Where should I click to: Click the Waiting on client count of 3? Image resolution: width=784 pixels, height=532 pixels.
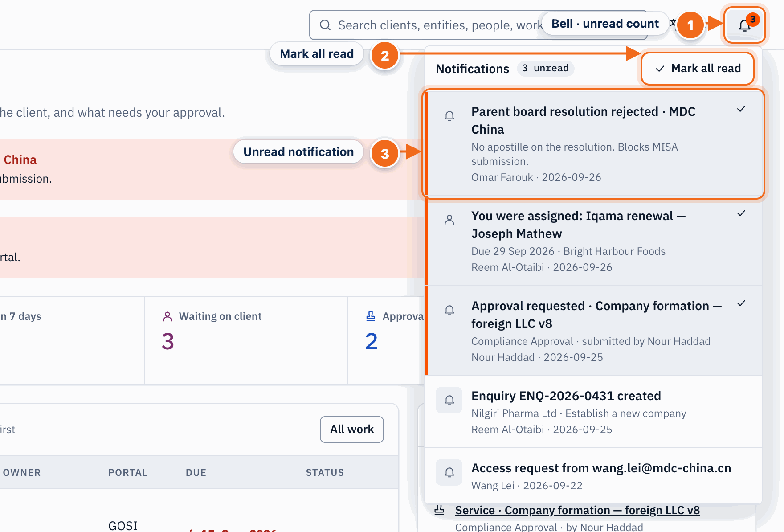coord(168,342)
